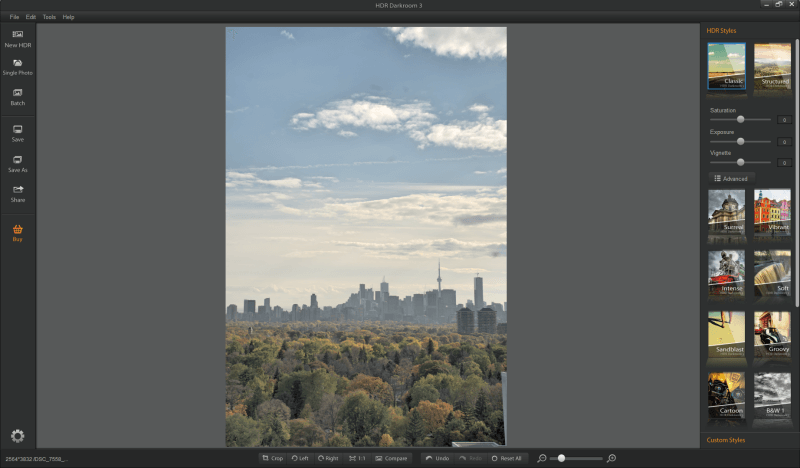Click the styles panel vertical scrollbar
This screenshot has width=800, height=468.
tap(796, 174)
